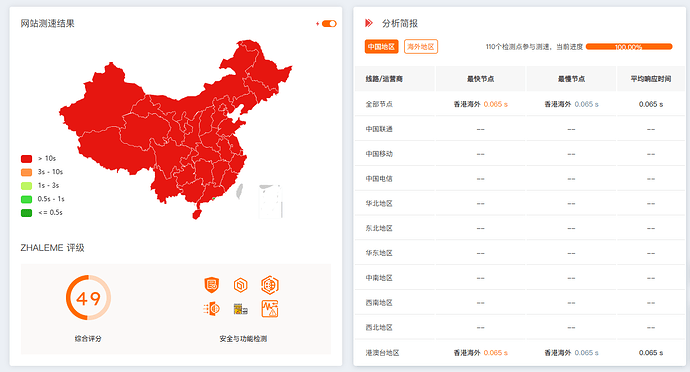The height and width of the screenshot is (372, 690).
Task: Click the hexagon globe icon
Action: tap(270, 285)
